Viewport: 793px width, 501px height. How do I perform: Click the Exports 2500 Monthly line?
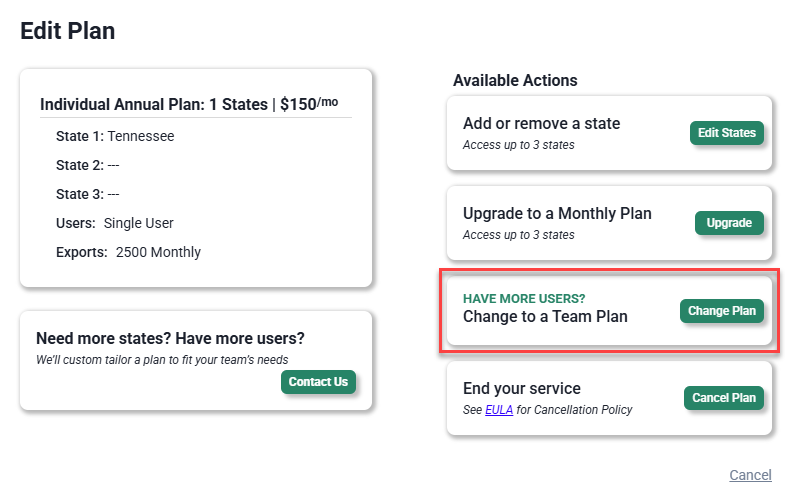pos(128,252)
